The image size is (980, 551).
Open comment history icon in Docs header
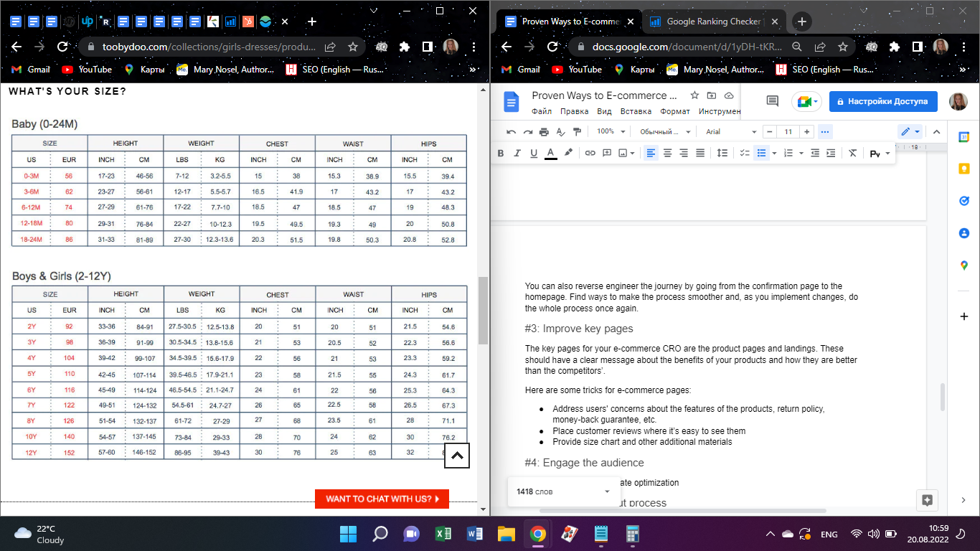(x=773, y=101)
